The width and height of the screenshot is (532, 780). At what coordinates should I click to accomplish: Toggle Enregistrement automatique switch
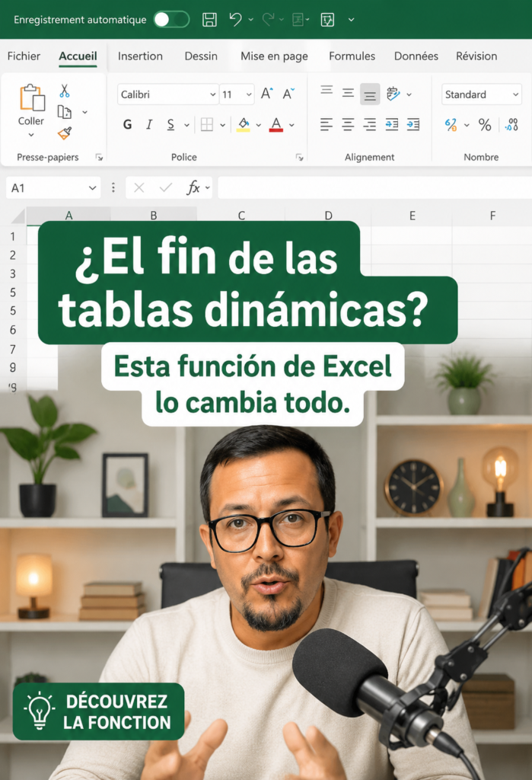(x=171, y=19)
